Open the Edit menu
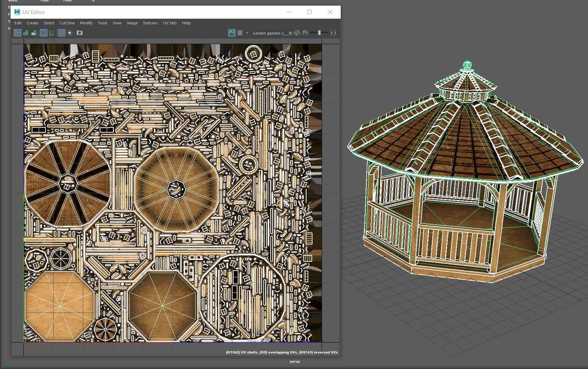588x369 pixels. point(18,23)
